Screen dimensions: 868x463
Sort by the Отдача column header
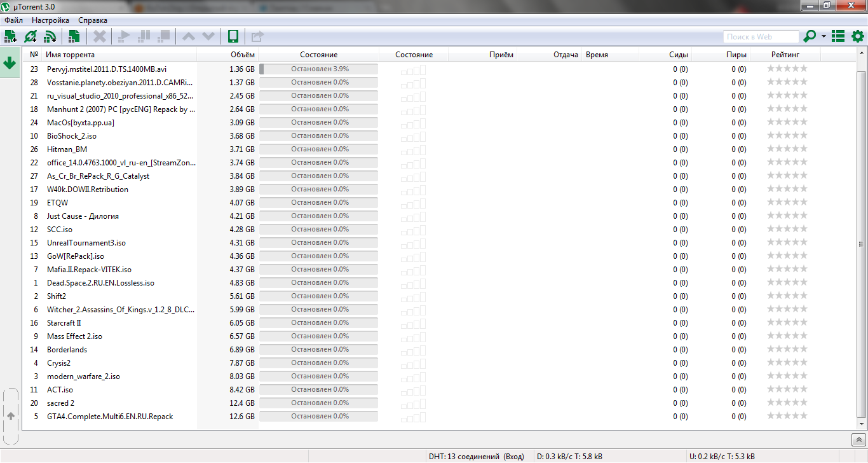click(549, 55)
